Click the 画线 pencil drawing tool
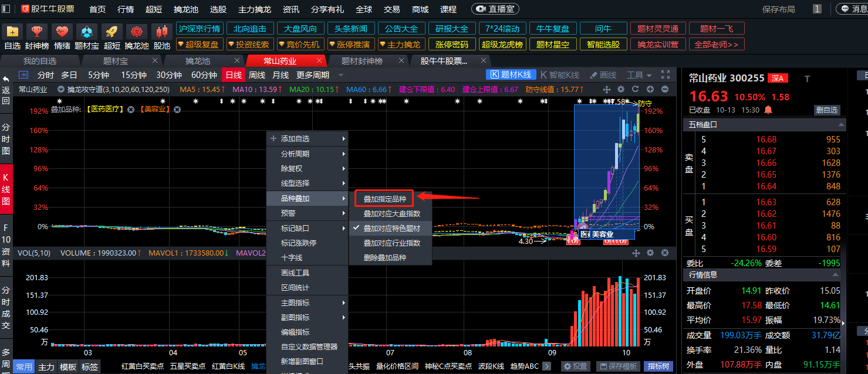 [x=603, y=74]
